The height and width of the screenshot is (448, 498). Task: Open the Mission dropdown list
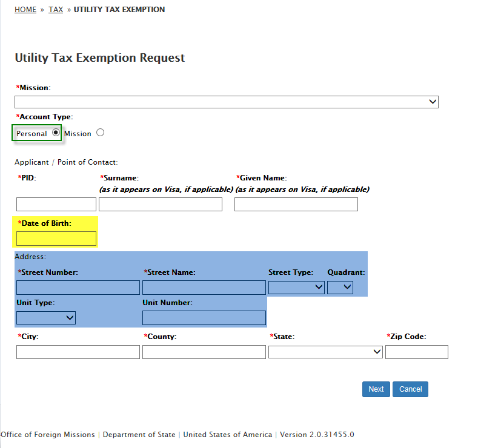pyautogui.click(x=226, y=102)
